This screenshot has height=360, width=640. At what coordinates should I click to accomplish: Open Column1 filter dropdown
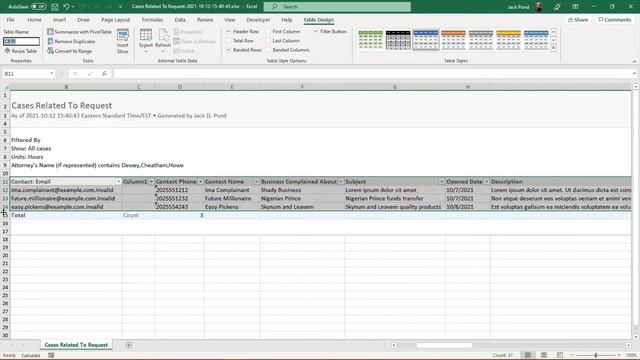[x=151, y=182]
